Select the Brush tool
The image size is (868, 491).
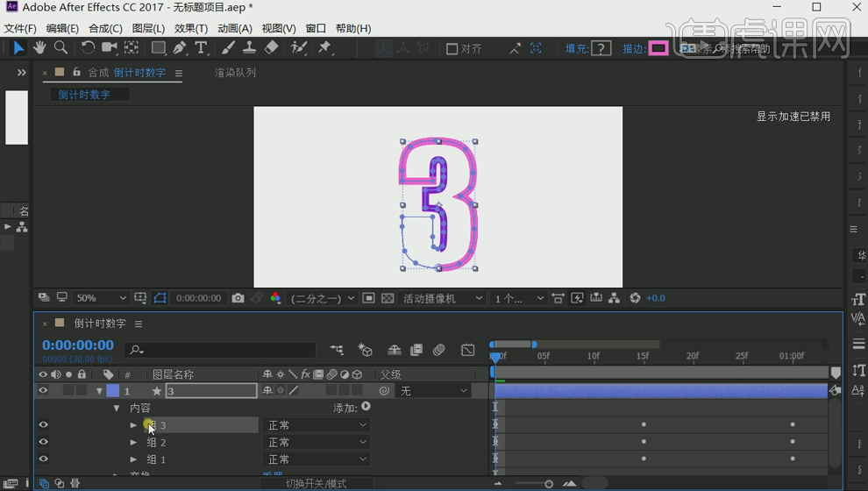click(228, 48)
